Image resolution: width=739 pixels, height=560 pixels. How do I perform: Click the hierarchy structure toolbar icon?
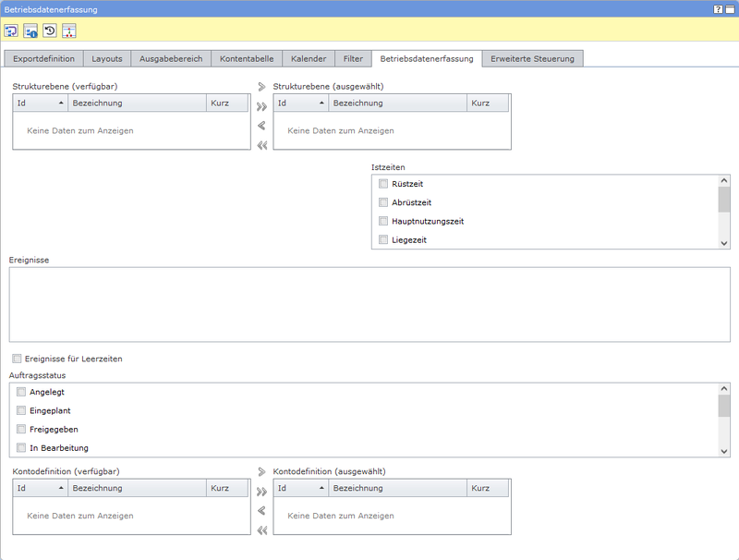[x=69, y=30]
